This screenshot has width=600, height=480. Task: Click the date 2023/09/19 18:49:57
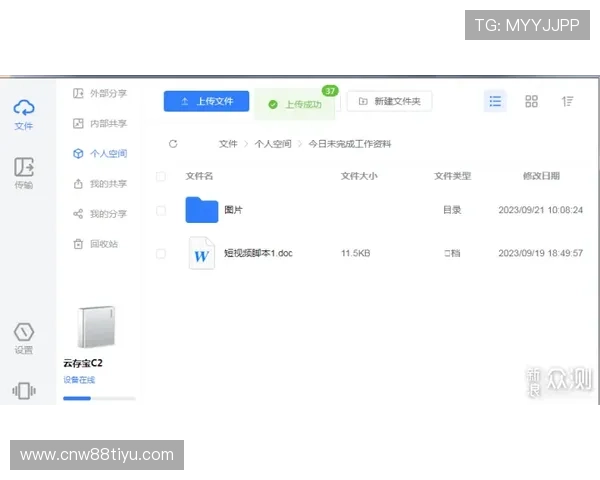pyautogui.click(x=540, y=253)
